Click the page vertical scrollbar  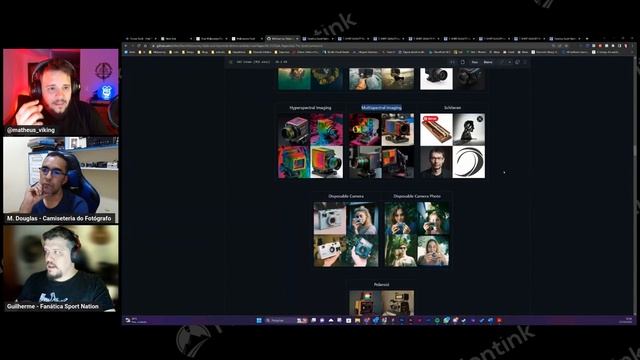[x=635, y=186]
